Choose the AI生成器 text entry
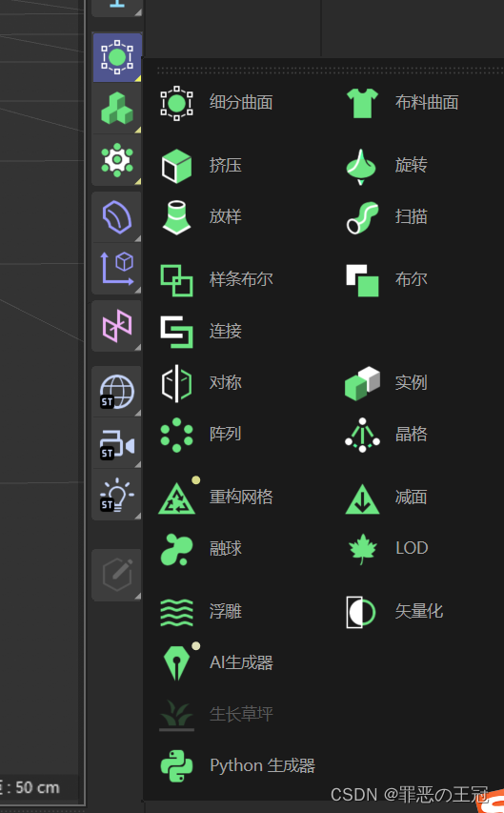The height and width of the screenshot is (813, 504). (x=241, y=662)
